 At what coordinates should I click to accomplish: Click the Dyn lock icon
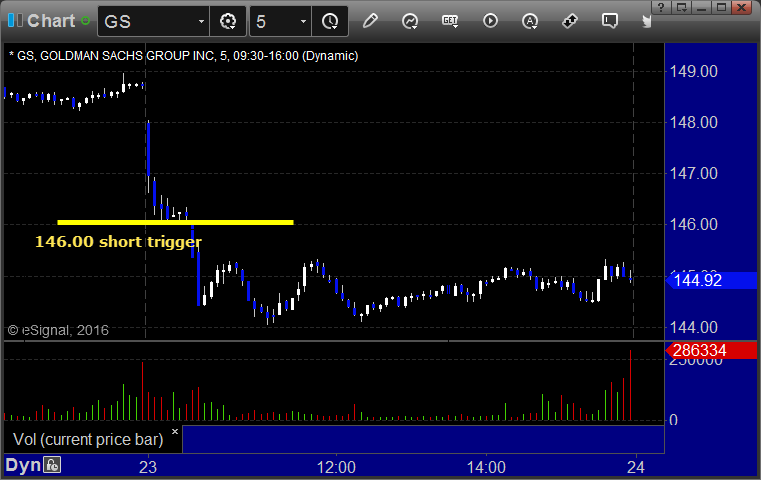pyautogui.click(x=52, y=465)
